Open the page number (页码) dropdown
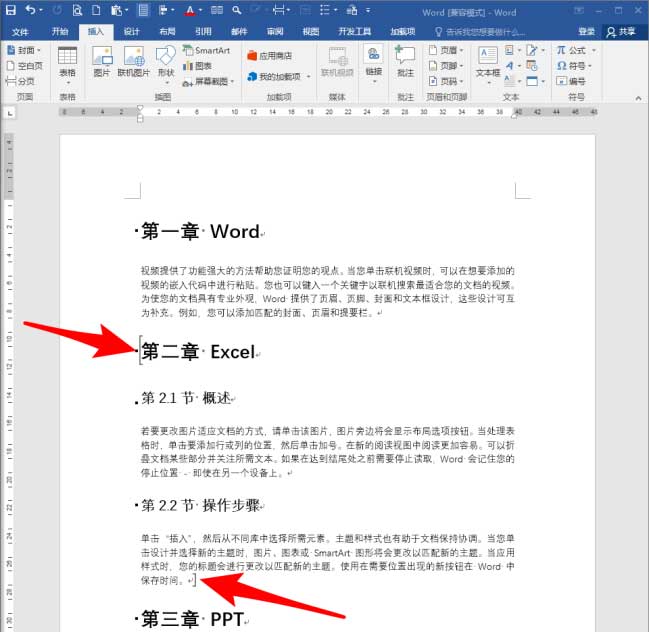 461,81
